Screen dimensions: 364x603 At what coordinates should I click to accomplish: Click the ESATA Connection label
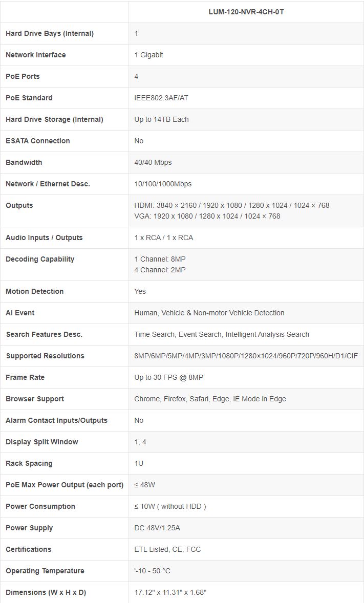pos(38,141)
